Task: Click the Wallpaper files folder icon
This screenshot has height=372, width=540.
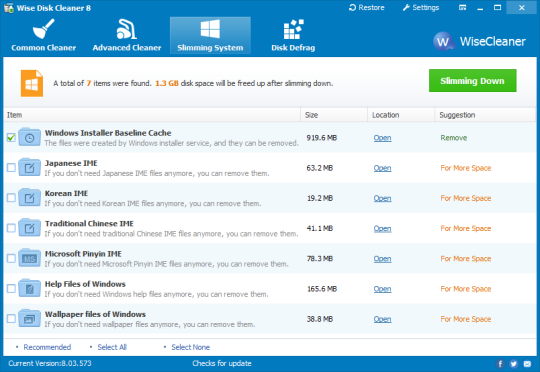Action: click(x=29, y=319)
